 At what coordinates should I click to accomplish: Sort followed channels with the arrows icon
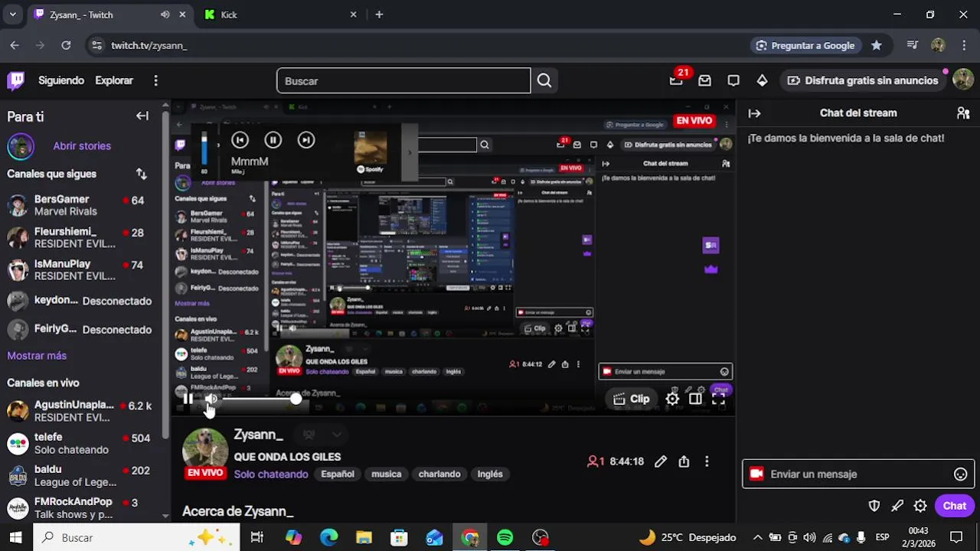[x=141, y=174]
